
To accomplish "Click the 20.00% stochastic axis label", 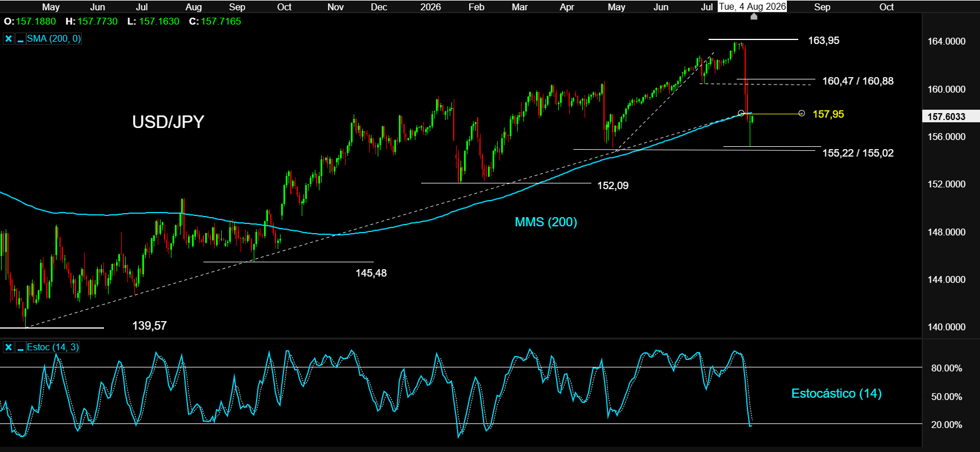I will click(947, 425).
